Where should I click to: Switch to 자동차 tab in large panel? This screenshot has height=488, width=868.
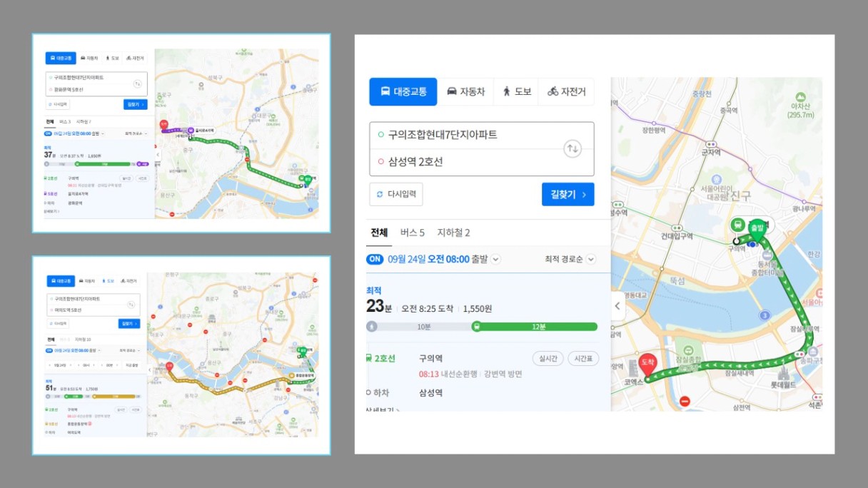[465, 91]
